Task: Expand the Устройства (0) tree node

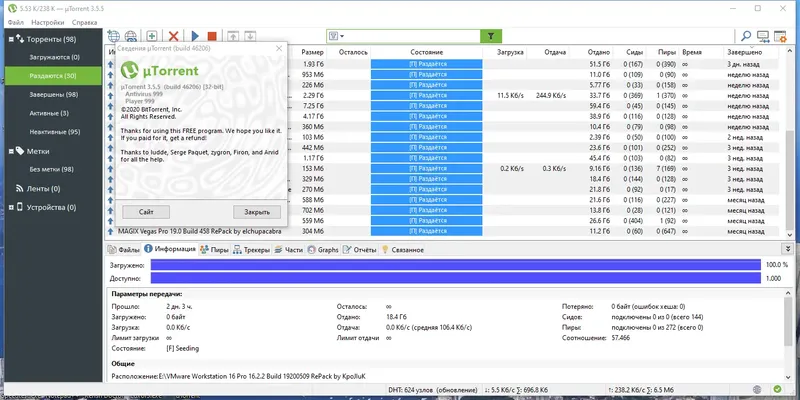Action: [x=11, y=207]
